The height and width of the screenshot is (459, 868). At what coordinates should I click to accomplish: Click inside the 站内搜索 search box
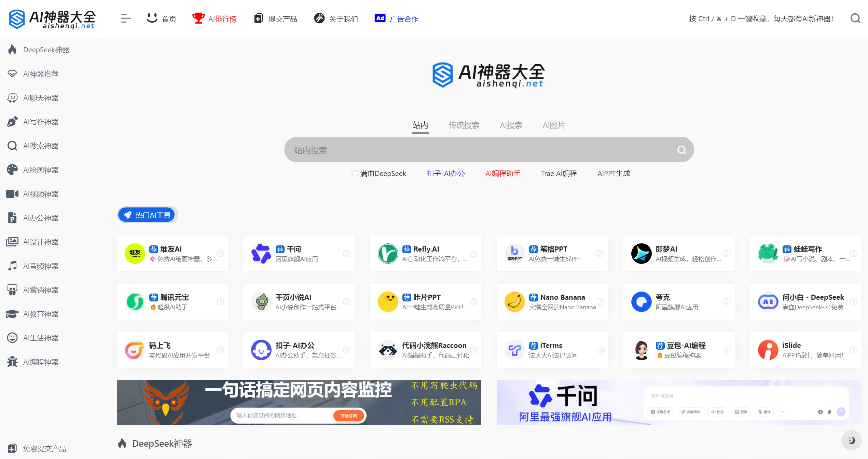coord(478,149)
